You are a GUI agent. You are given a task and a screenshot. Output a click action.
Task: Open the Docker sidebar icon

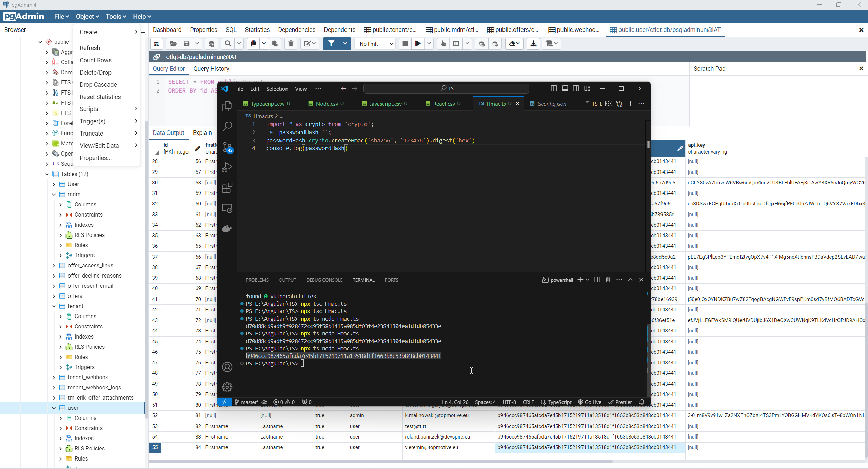[227, 229]
